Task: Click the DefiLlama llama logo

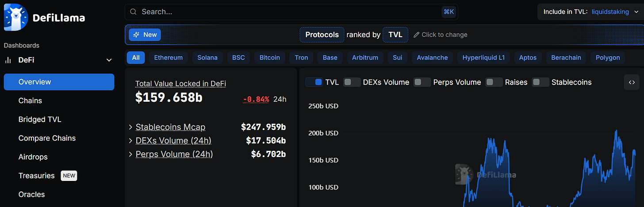Action: (16, 17)
